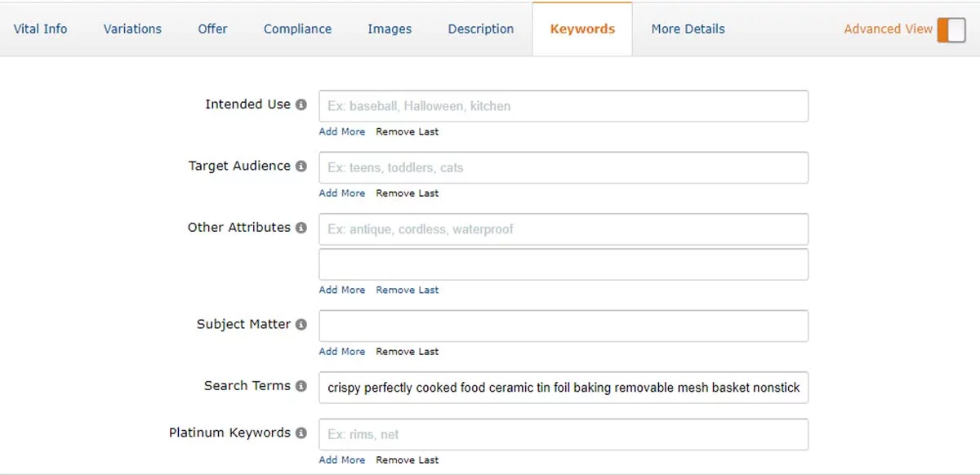Switch to the Images tab
The width and height of the screenshot is (980, 475).
pyautogui.click(x=390, y=28)
